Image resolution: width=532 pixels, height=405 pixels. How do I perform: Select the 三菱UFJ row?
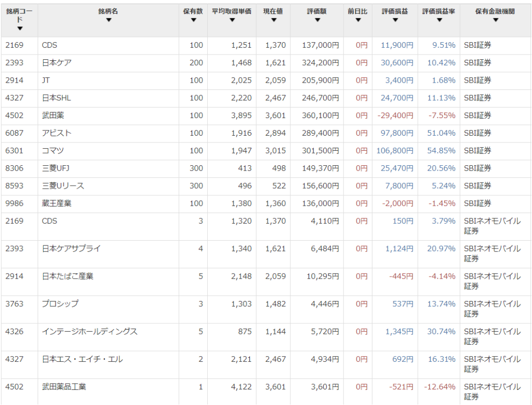(266, 168)
